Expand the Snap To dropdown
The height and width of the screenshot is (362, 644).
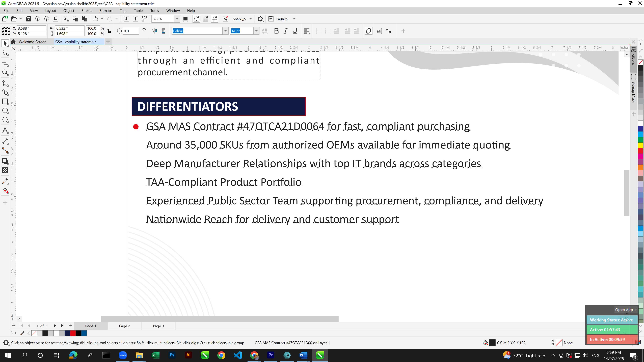tap(251, 19)
